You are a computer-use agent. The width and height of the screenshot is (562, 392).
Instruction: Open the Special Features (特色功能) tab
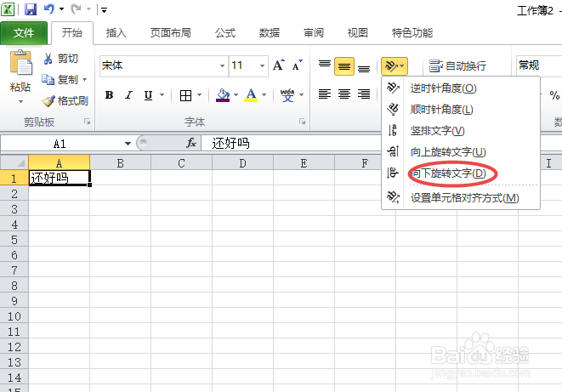[412, 33]
